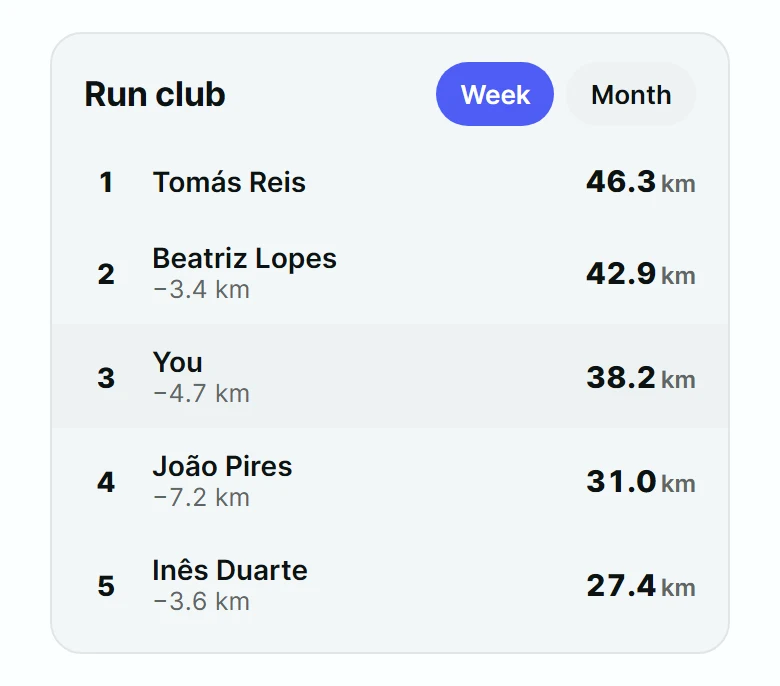Switch to the Week tab
This screenshot has height=686, width=780.
tap(494, 94)
